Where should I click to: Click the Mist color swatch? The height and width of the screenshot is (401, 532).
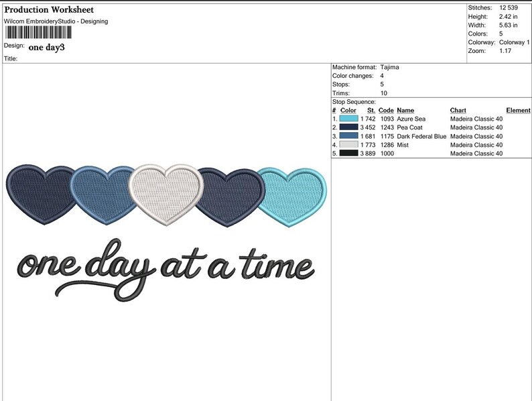pyautogui.click(x=349, y=144)
